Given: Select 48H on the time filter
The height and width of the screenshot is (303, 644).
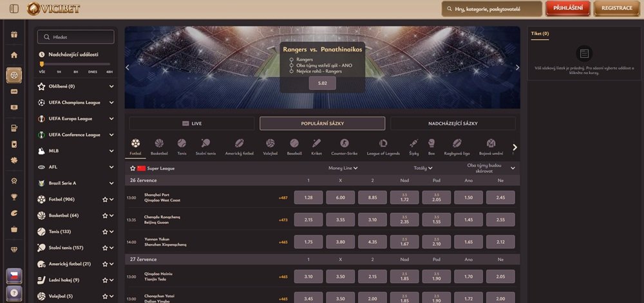Looking at the screenshot, I should pyautogui.click(x=109, y=72).
